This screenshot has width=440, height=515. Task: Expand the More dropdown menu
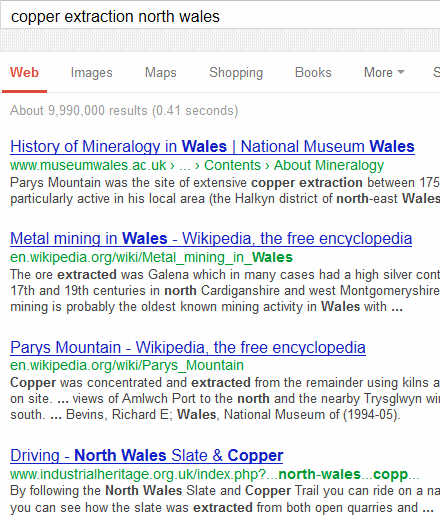pyautogui.click(x=384, y=72)
